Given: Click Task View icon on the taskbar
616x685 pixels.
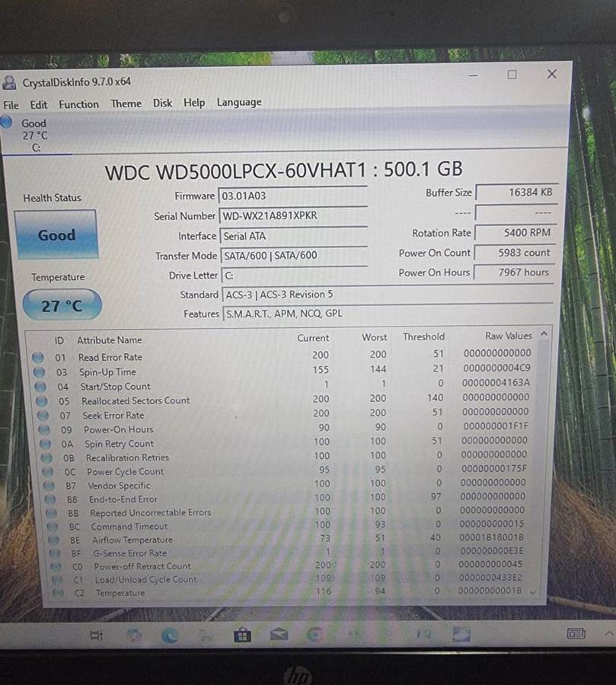Looking at the screenshot, I should (97, 635).
